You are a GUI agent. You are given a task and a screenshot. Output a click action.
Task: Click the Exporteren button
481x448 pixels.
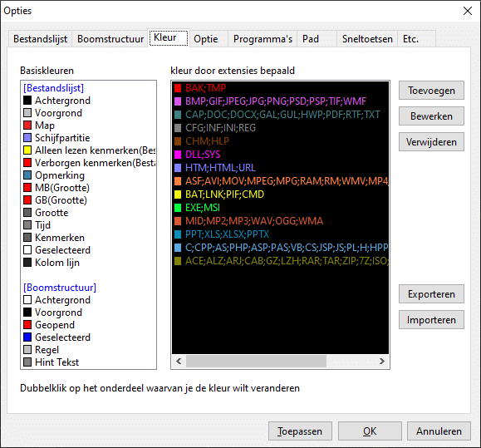431,294
